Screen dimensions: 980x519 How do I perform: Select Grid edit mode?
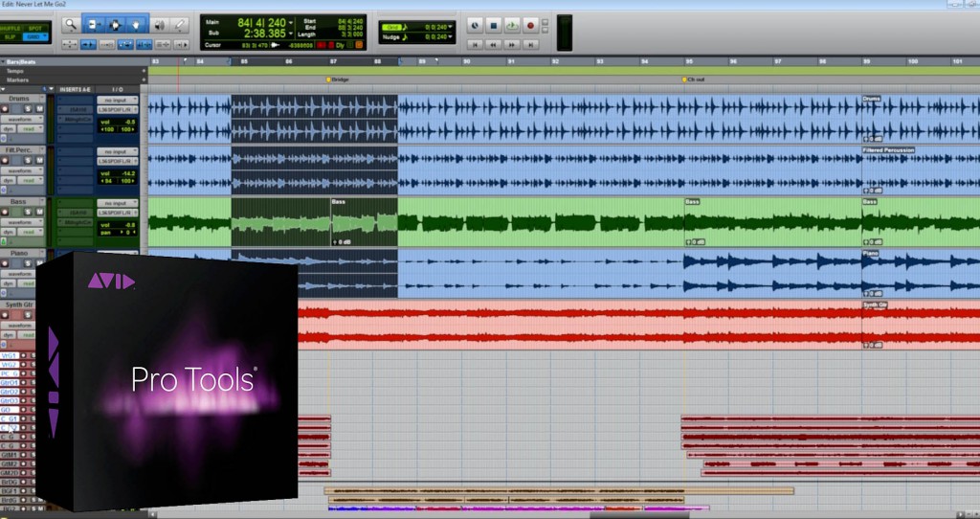click(x=36, y=37)
